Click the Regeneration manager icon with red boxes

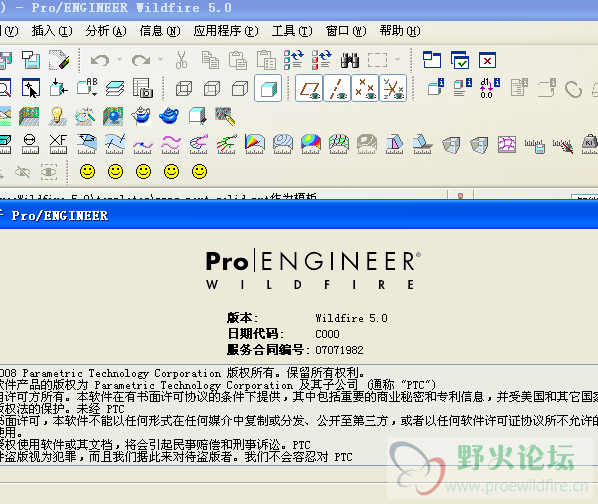322,60
